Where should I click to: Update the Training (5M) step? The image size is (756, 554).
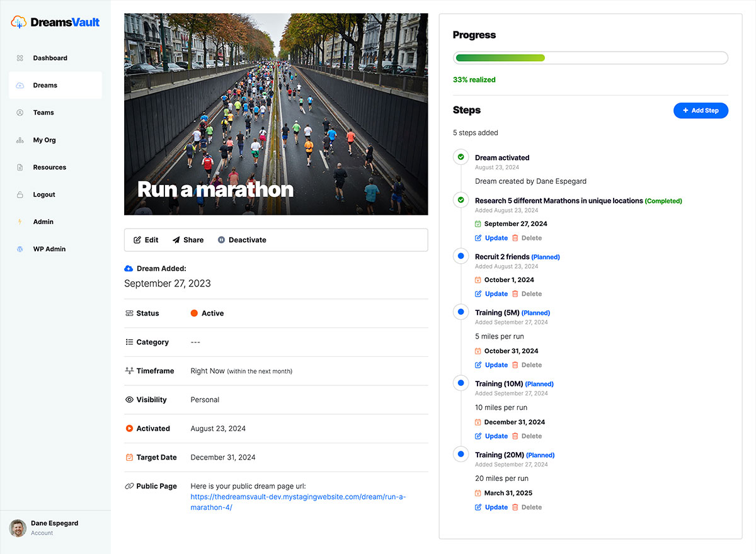[x=491, y=365]
